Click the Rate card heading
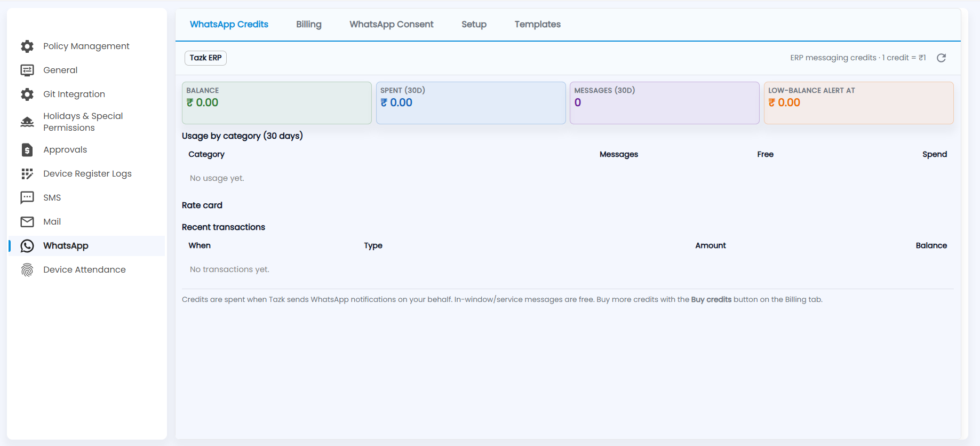980x446 pixels. click(202, 205)
